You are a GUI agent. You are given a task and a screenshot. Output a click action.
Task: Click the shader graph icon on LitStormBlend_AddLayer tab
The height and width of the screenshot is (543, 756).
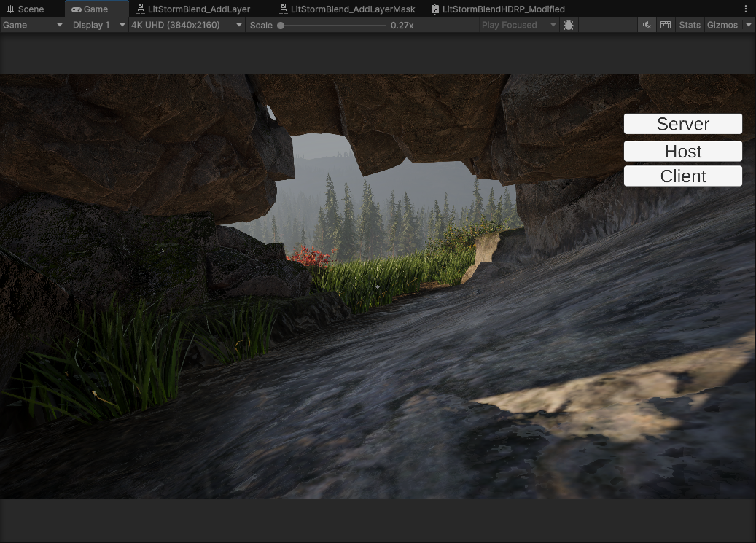[141, 9]
